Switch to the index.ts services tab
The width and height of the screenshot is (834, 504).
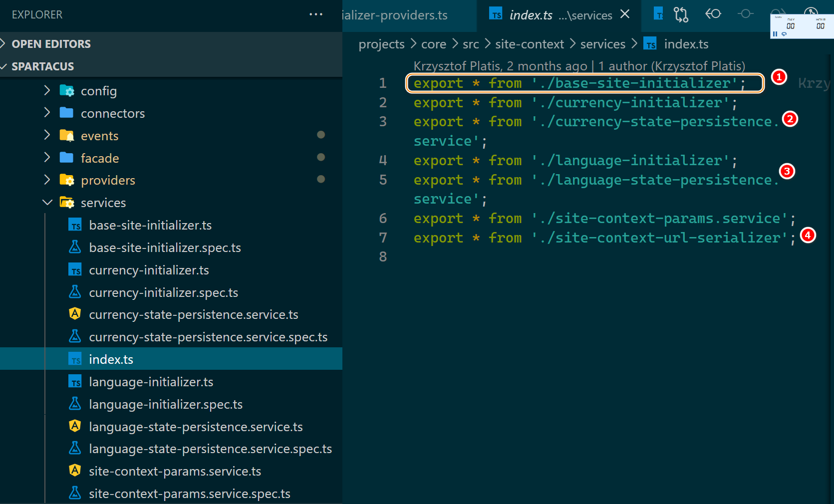(560, 15)
